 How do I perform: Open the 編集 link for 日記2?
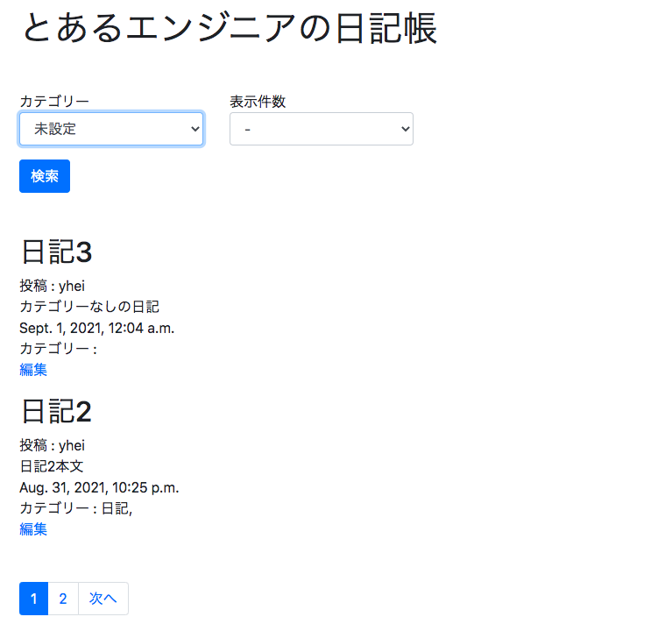point(33,529)
